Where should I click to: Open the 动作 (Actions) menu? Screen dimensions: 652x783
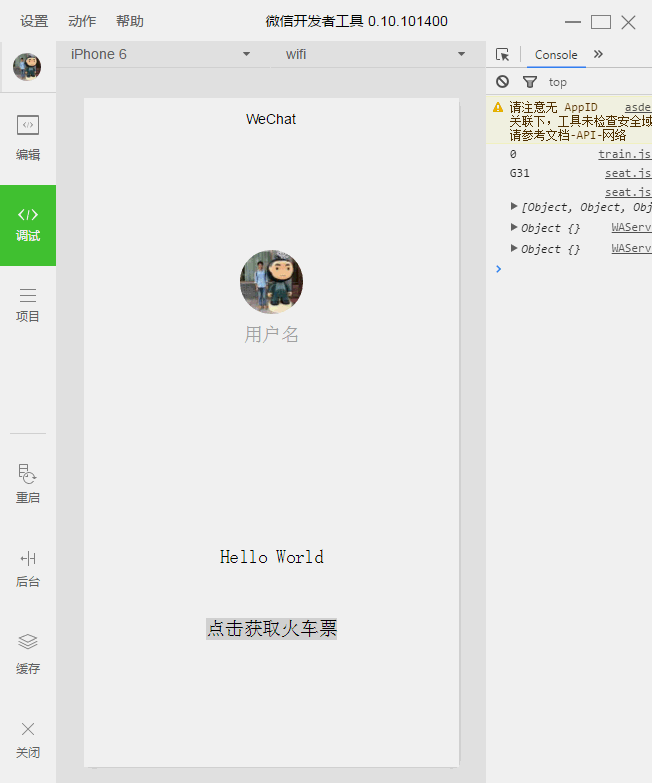click(x=82, y=21)
